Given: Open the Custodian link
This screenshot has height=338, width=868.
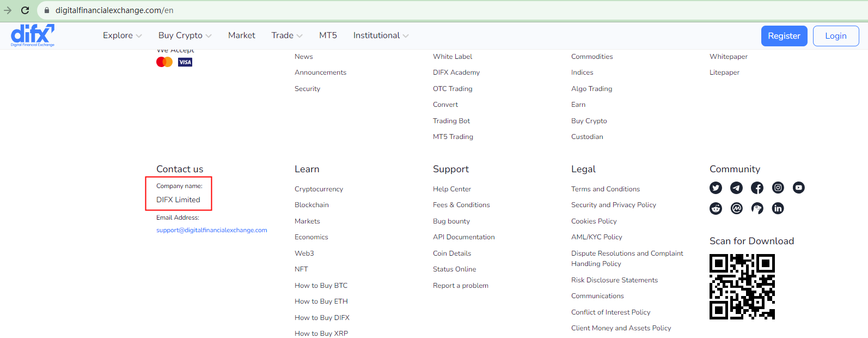Looking at the screenshot, I should pos(587,137).
